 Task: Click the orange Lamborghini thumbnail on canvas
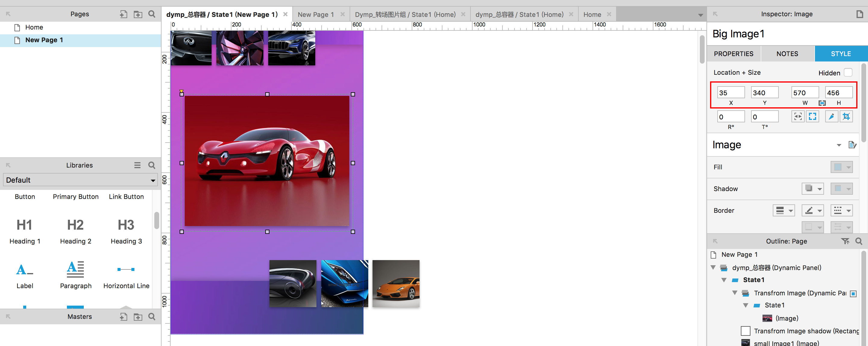(396, 283)
